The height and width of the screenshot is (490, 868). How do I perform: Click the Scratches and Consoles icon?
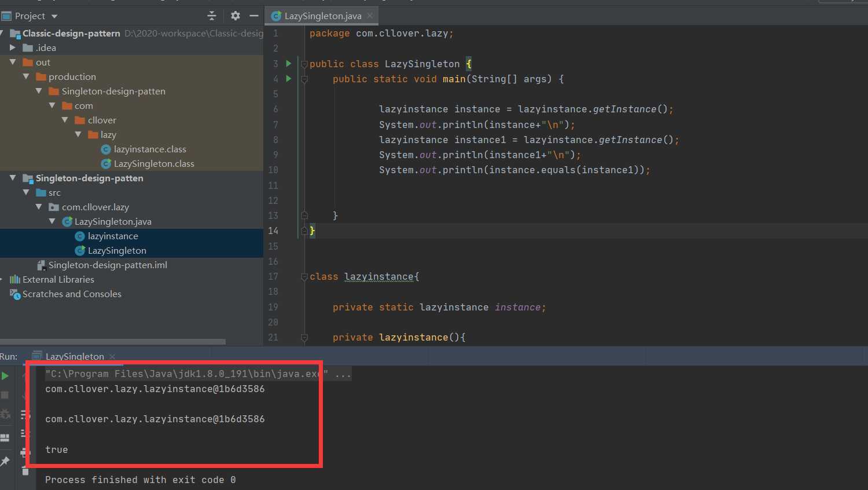(x=15, y=294)
